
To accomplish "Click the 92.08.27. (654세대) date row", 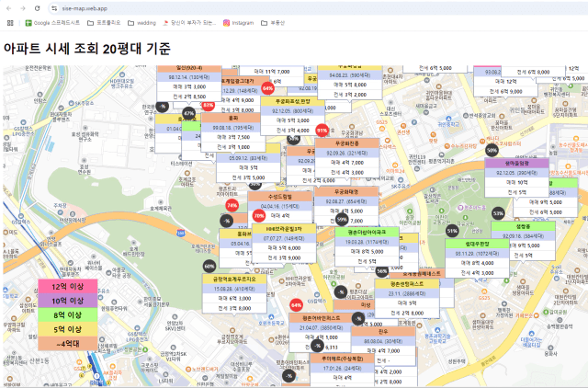I will tap(346, 201).
